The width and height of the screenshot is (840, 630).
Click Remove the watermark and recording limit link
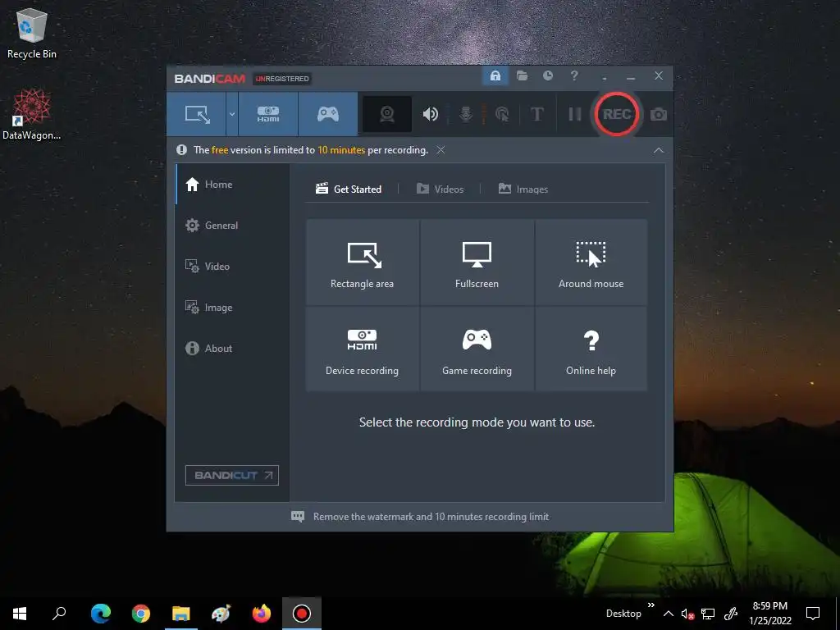tap(420, 517)
